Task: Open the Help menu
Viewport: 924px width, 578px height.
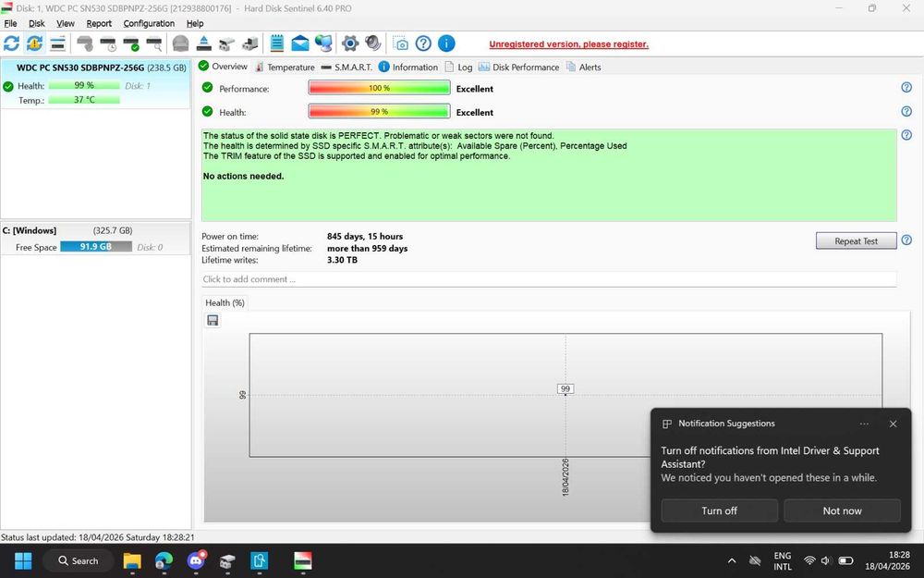Action: (x=195, y=24)
